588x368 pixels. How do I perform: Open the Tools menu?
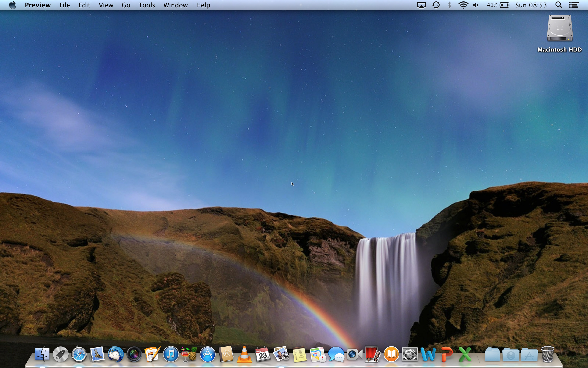point(147,5)
